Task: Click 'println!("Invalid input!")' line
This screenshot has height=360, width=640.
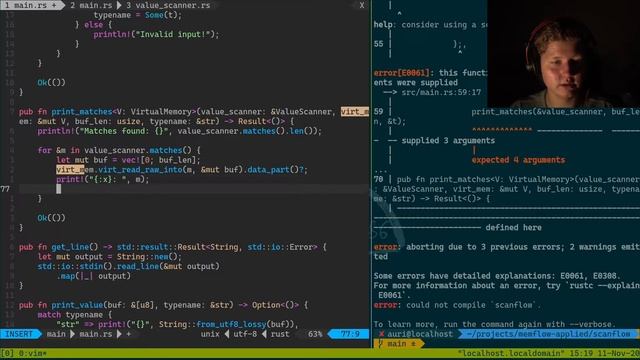Action: (156, 34)
